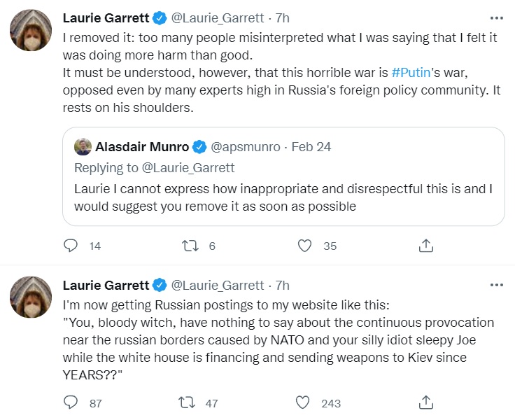Retweet the tweet with 47 retweets
The height and width of the screenshot is (420, 515).
coord(187,402)
